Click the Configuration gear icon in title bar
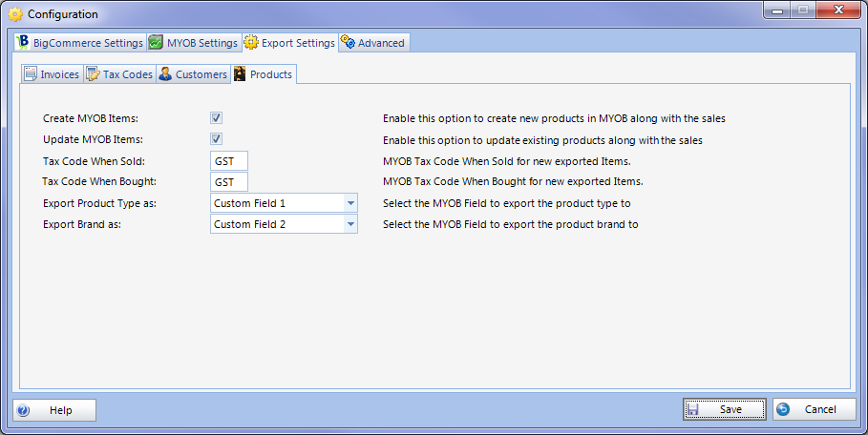Screen dimensions: 868x435 [15, 14]
